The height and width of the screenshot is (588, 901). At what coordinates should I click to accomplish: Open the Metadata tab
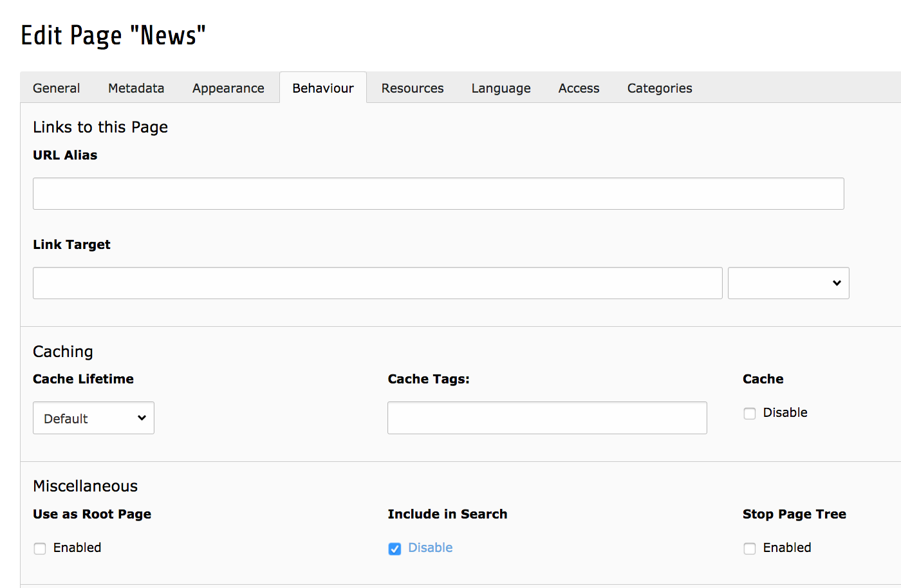tap(136, 88)
